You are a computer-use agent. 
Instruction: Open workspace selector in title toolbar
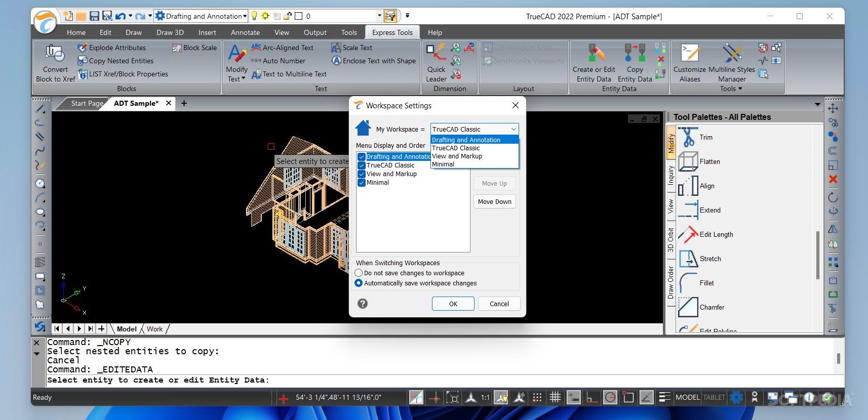point(201,16)
